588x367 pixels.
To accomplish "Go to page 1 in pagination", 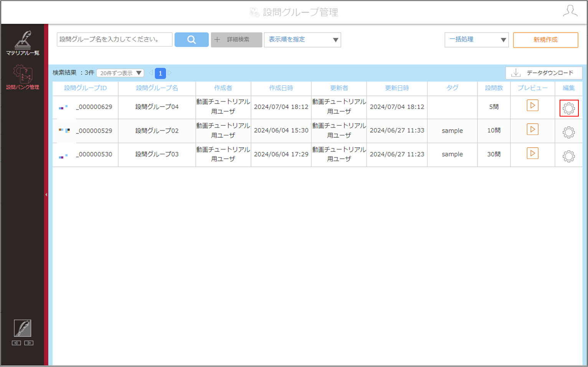I will pyautogui.click(x=160, y=73).
